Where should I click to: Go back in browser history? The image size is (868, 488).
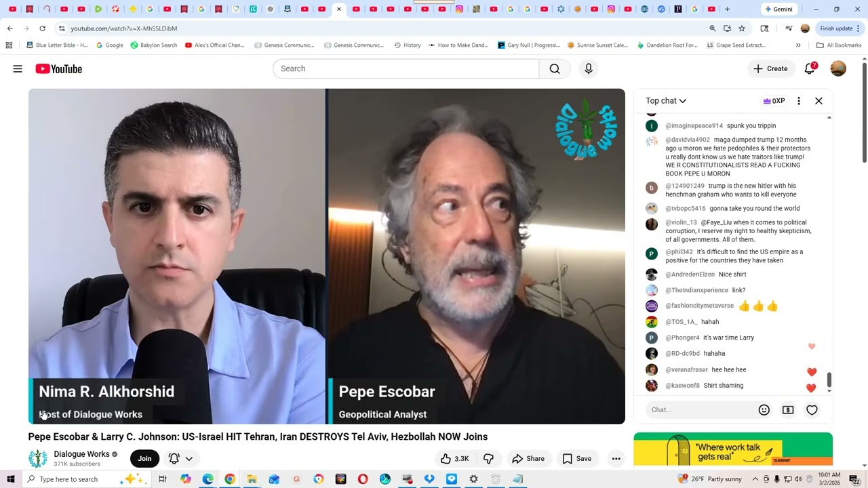(9, 28)
